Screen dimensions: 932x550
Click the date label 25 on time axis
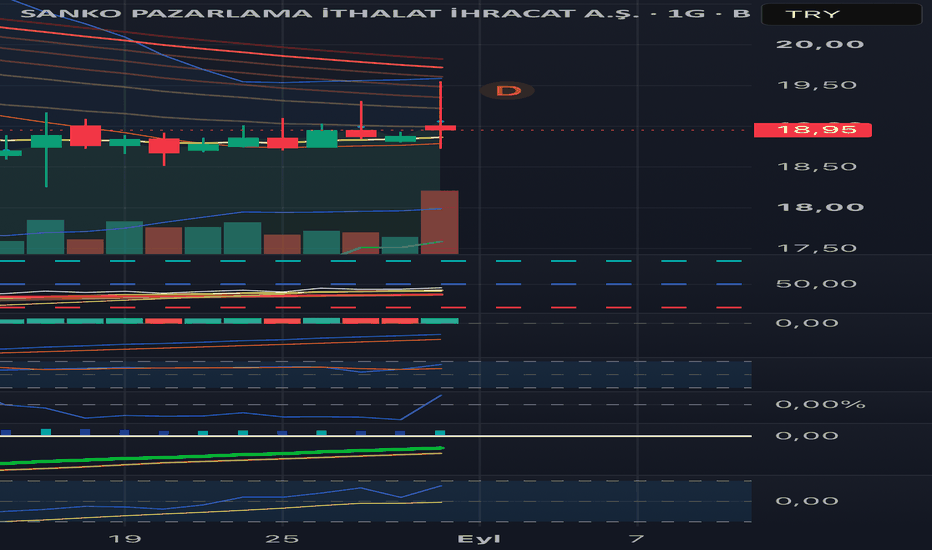(282, 539)
